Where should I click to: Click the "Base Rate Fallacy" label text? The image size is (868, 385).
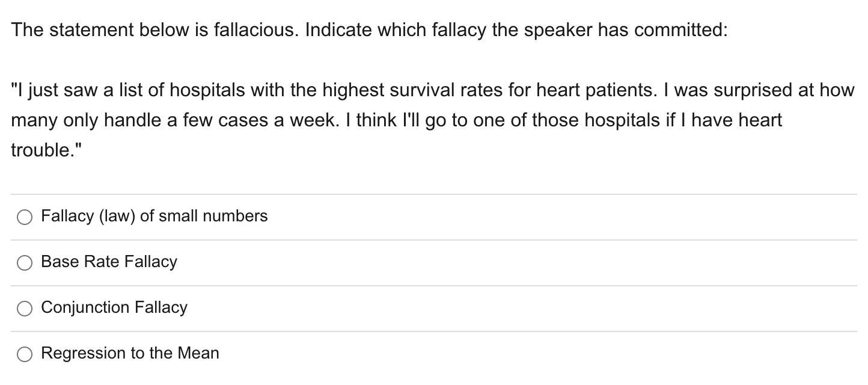pyautogui.click(x=109, y=262)
